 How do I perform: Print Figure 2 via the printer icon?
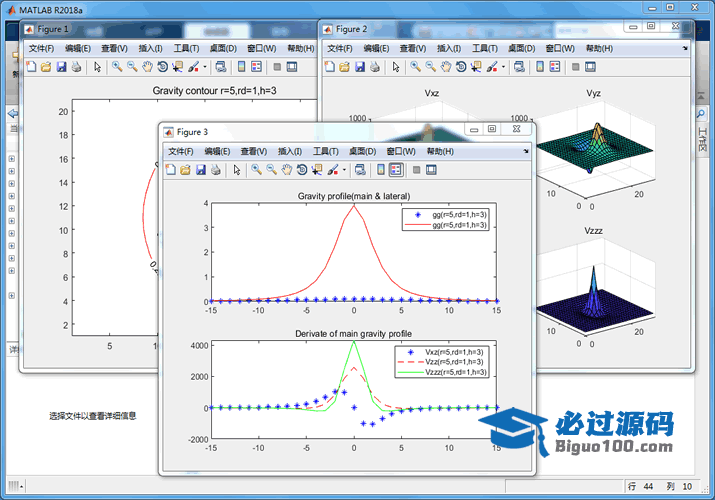pos(375,67)
